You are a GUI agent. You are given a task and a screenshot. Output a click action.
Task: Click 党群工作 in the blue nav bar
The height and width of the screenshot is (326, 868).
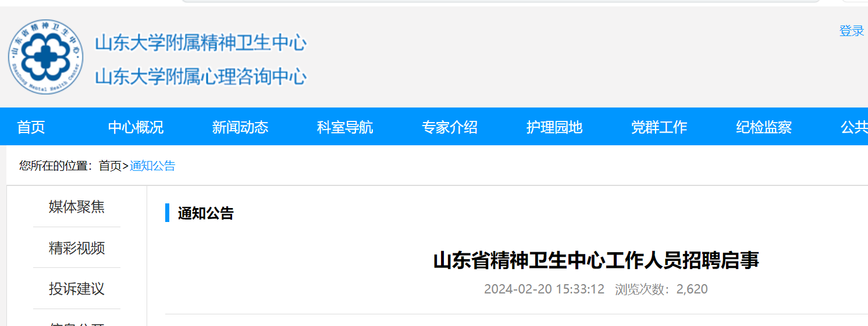pyautogui.click(x=659, y=127)
